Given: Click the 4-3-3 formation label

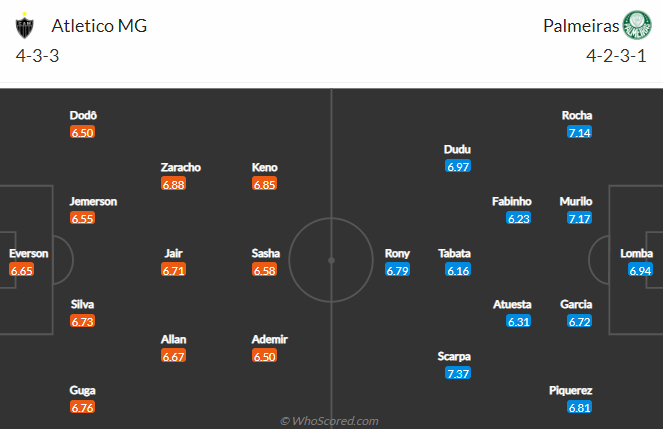Looking at the screenshot, I should pos(37,56).
